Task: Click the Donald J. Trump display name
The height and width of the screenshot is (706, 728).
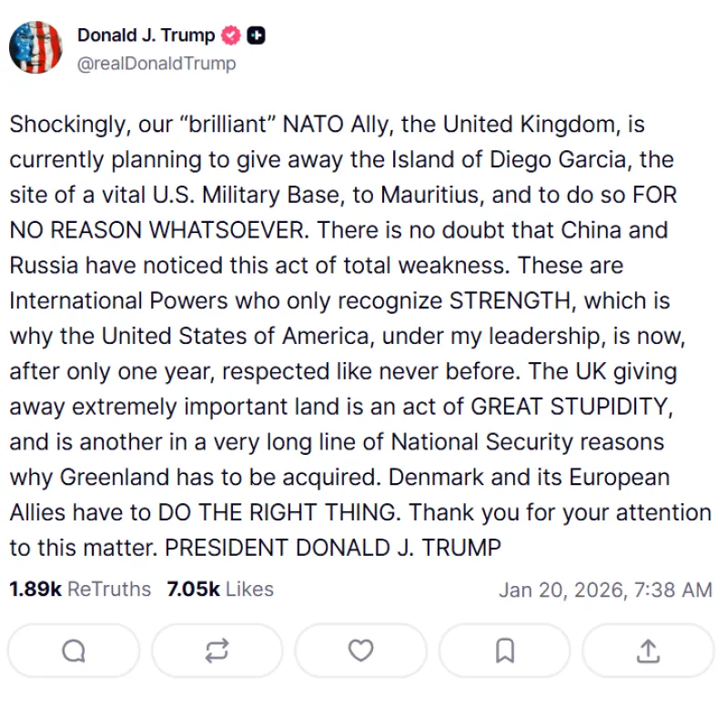Action: click(146, 36)
